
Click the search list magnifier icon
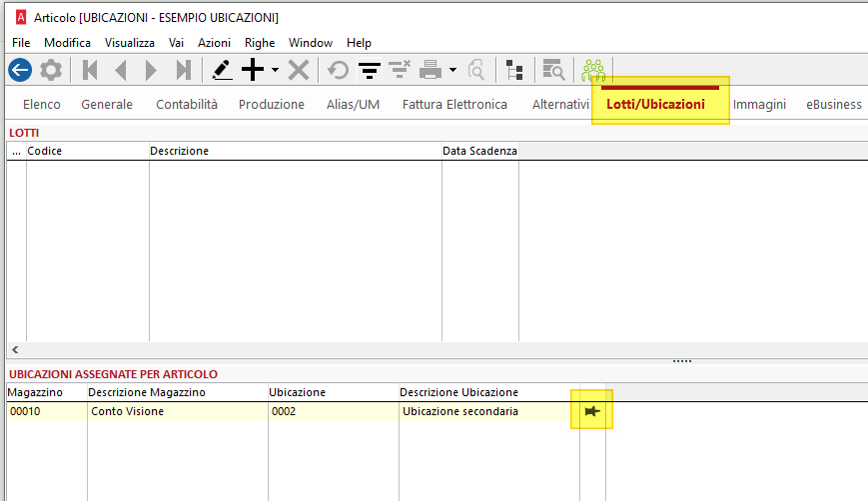click(553, 70)
